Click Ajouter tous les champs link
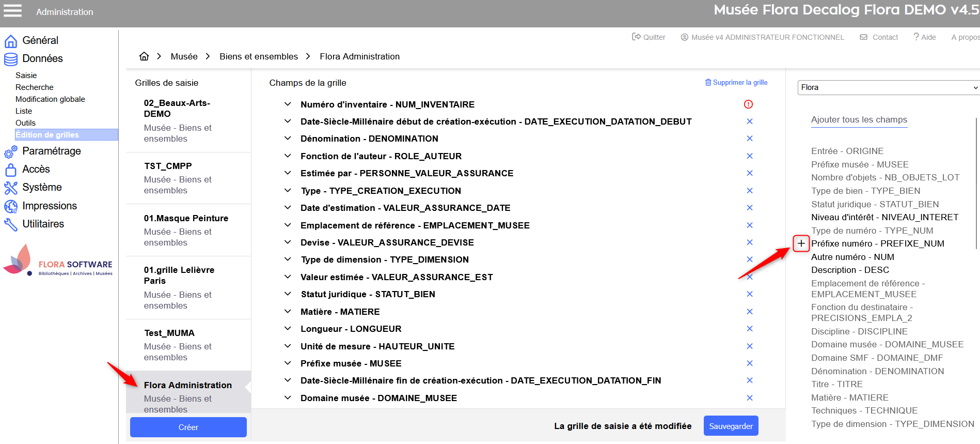The image size is (980, 444). coord(859,120)
